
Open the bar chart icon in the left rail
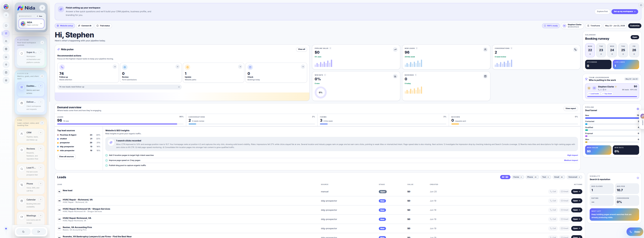pyautogui.click(x=6, y=57)
